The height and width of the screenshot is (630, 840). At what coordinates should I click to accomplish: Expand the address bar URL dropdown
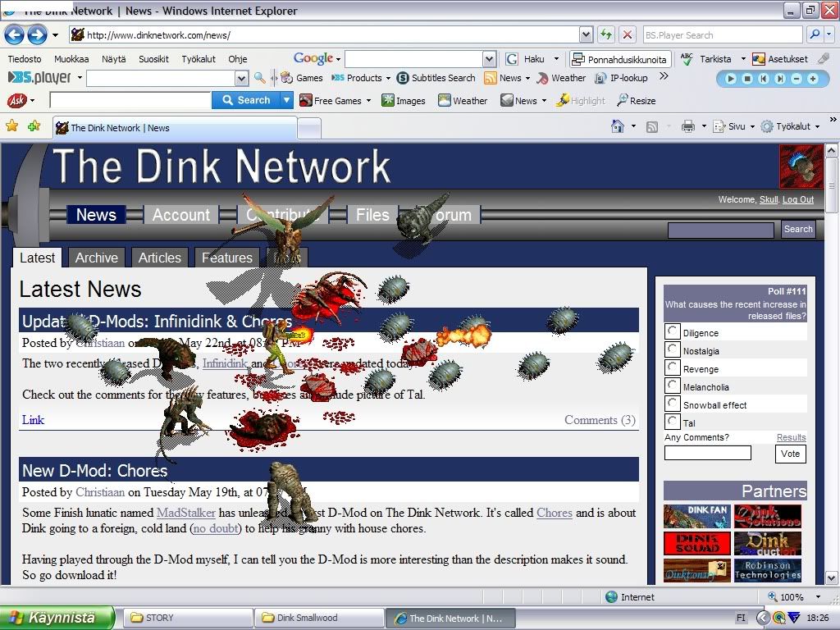[586, 34]
